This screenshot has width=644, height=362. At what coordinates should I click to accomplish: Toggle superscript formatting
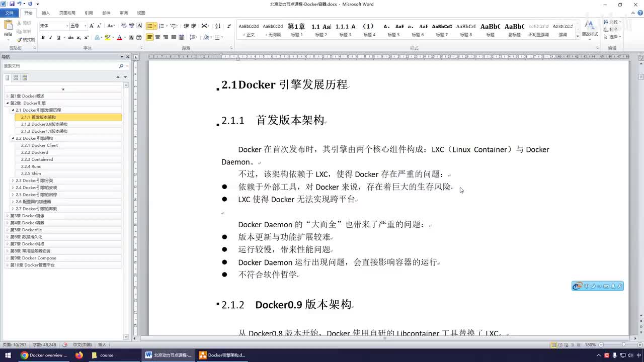86,37
